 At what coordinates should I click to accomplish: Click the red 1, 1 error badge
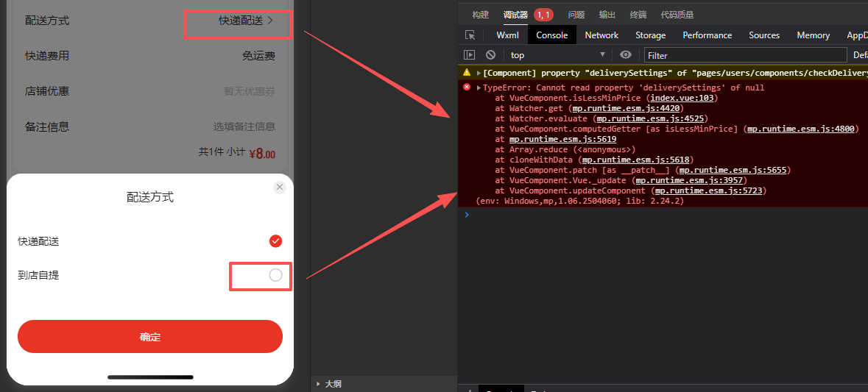click(543, 15)
